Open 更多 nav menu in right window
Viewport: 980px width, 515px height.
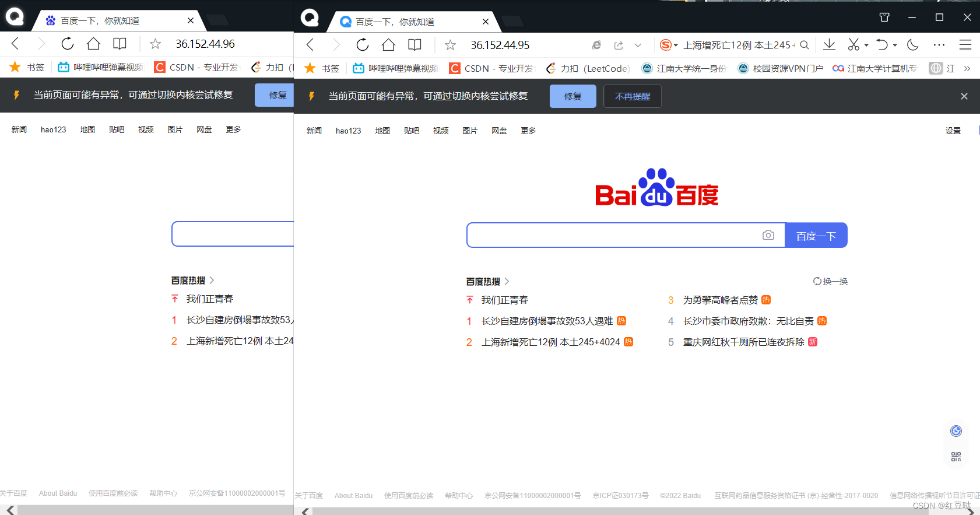tap(528, 131)
